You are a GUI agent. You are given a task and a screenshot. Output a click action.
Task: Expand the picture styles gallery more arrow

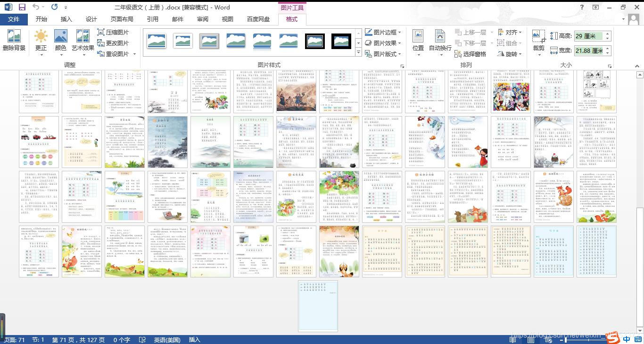click(358, 53)
